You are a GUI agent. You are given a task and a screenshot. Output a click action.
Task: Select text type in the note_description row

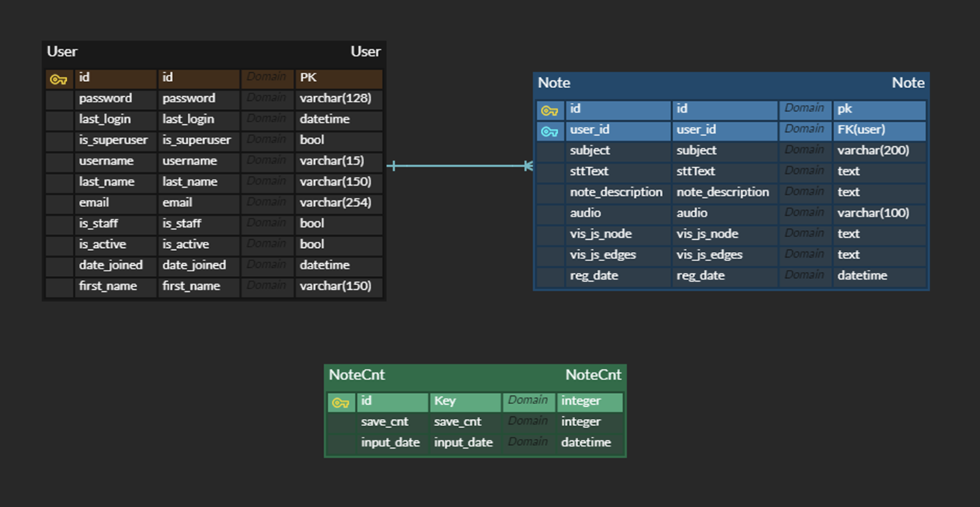point(880,192)
